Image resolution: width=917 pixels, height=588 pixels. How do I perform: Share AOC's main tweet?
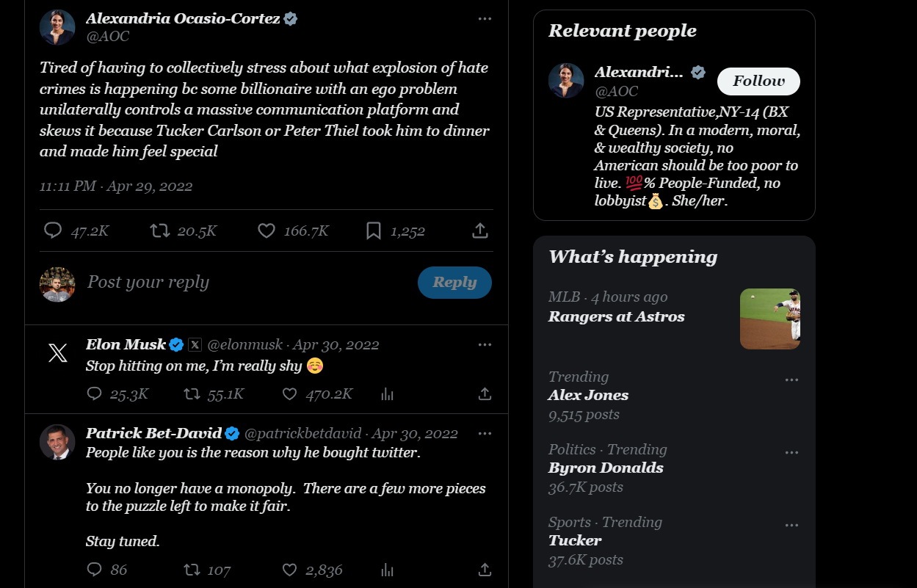(x=479, y=231)
